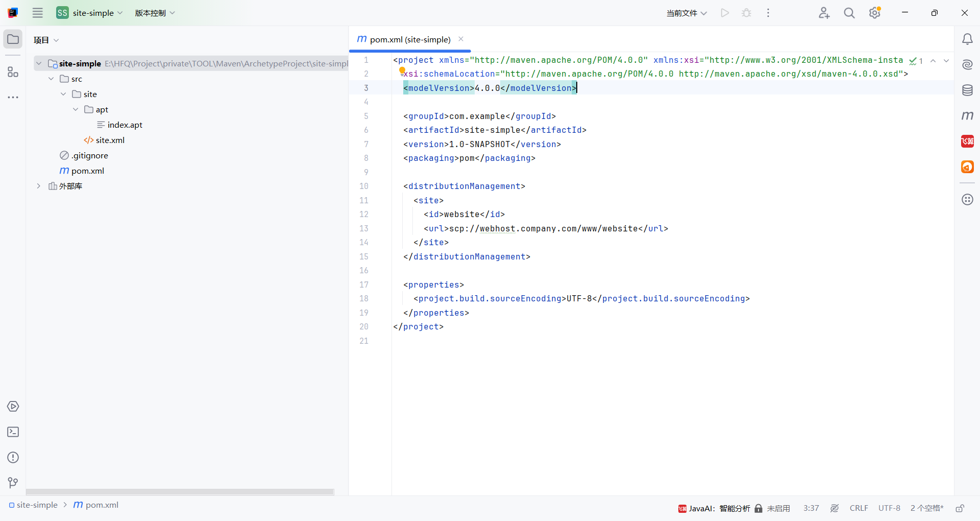Open the Maven tool window
Image resolution: width=980 pixels, height=521 pixels.
(x=967, y=116)
